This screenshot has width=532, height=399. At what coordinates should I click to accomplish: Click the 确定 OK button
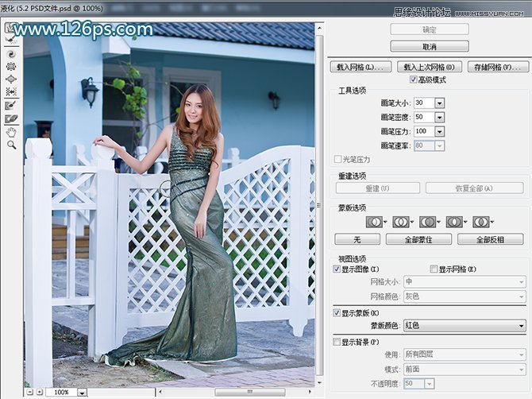coord(430,29)
